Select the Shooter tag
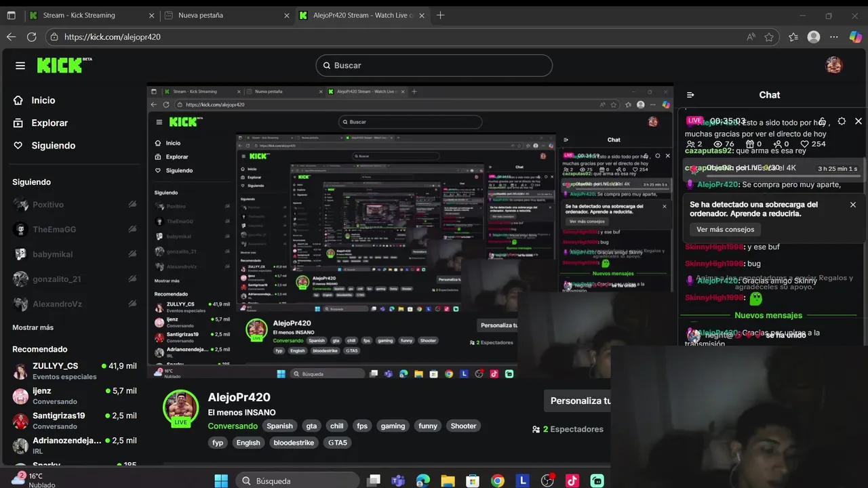 coord(464,426)
